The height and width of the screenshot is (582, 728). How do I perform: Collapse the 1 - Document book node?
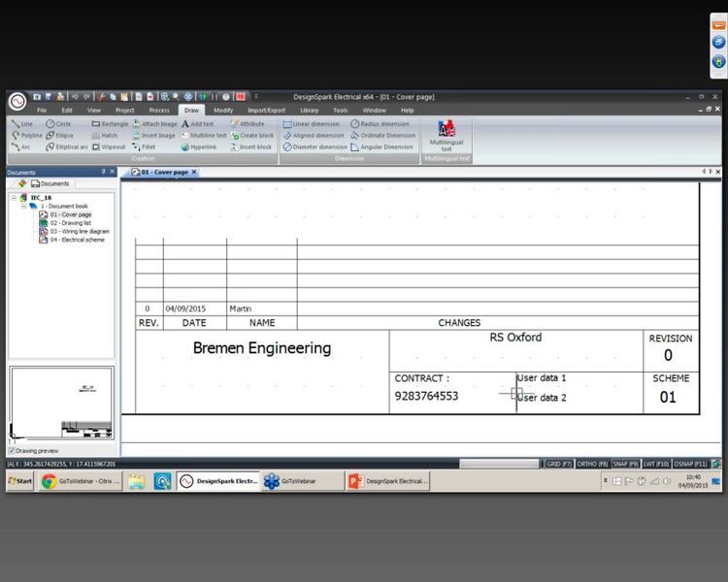pyautogui.click(x=23, y=206)
